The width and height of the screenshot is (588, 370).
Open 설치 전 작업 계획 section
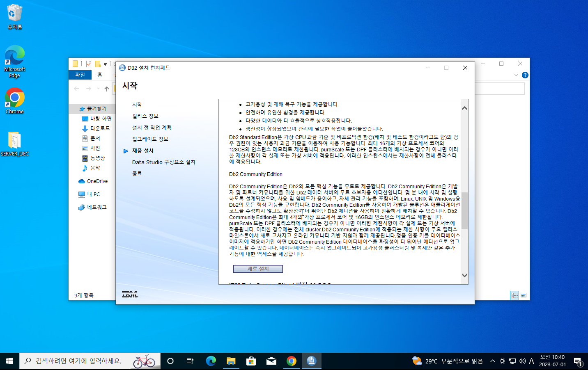[152, 128]
